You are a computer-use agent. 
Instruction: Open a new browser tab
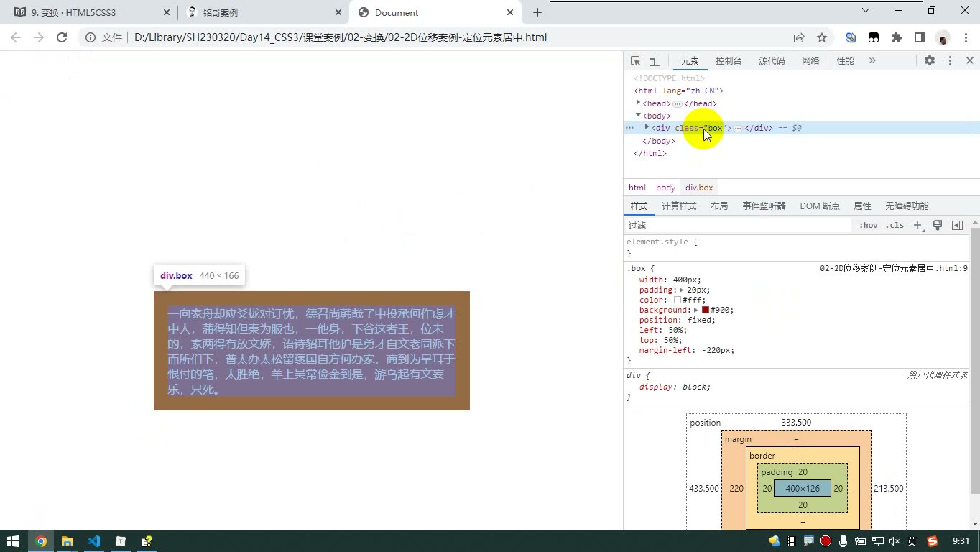click(537, 12)
